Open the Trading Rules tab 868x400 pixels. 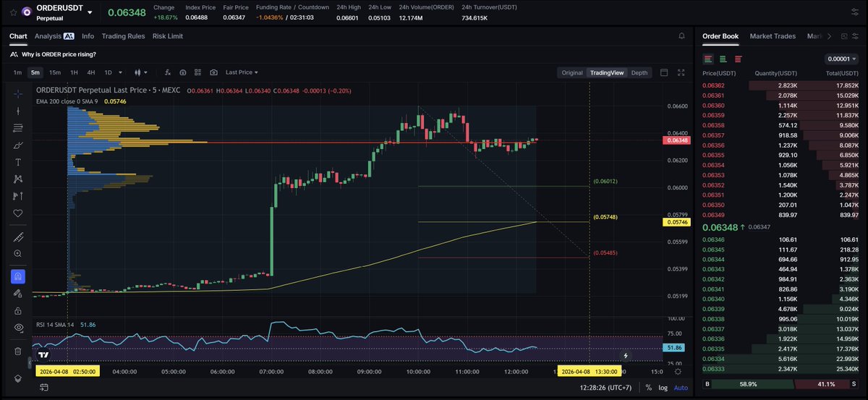(123, 36)
